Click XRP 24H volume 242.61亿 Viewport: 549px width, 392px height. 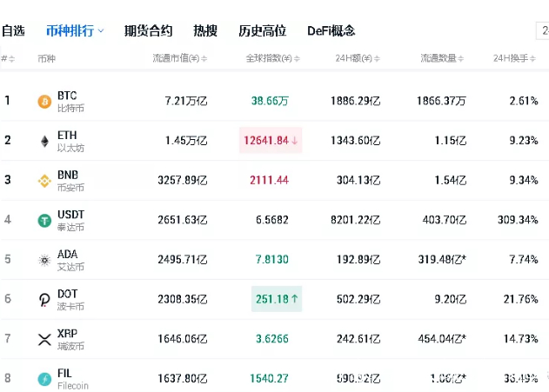pyautogui.click(x=358, y=339)
